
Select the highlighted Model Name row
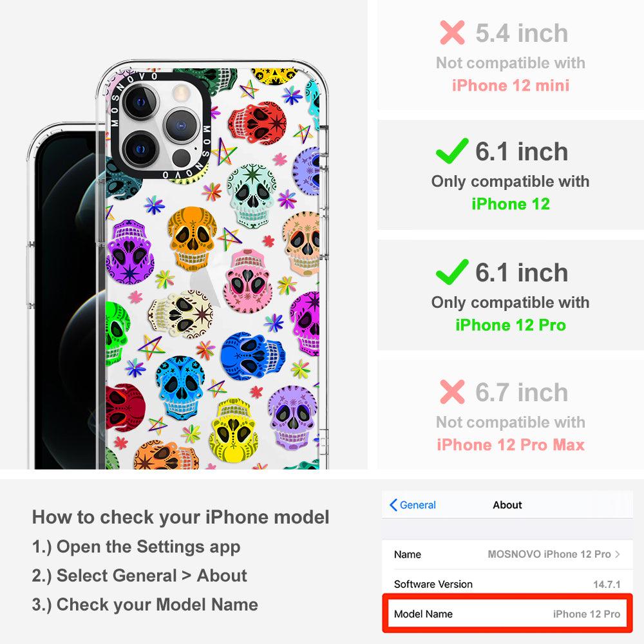(x=507, y=614)
